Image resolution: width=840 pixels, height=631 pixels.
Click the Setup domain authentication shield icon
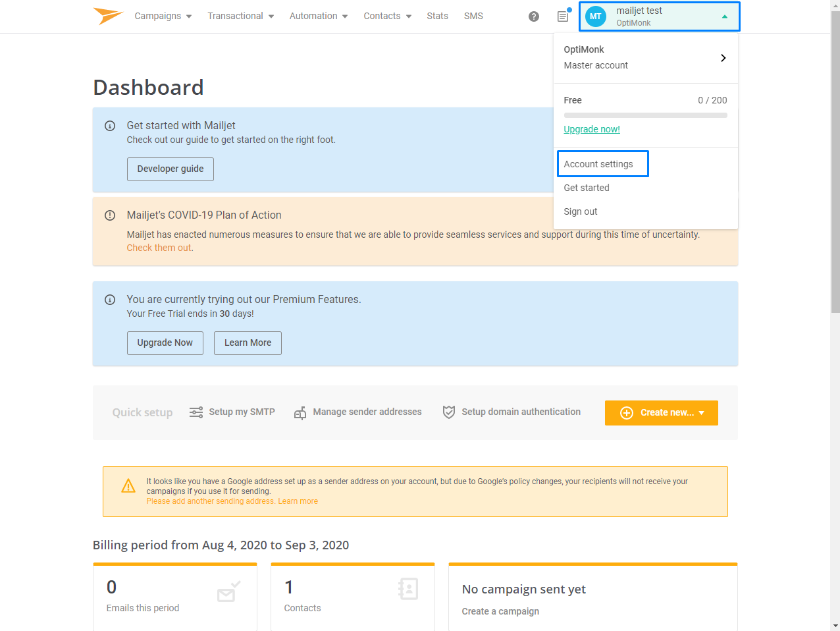click(x=449, y=412)
